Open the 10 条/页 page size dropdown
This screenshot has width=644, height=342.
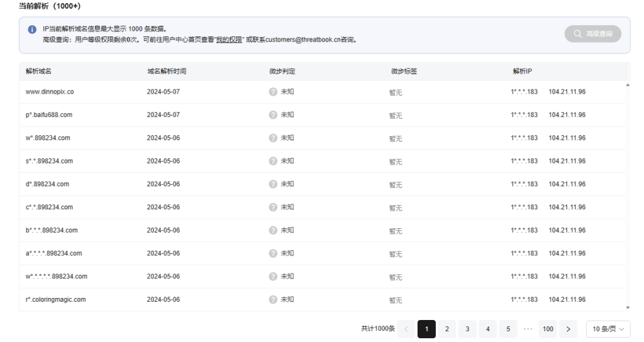click(x=608, y=329)
